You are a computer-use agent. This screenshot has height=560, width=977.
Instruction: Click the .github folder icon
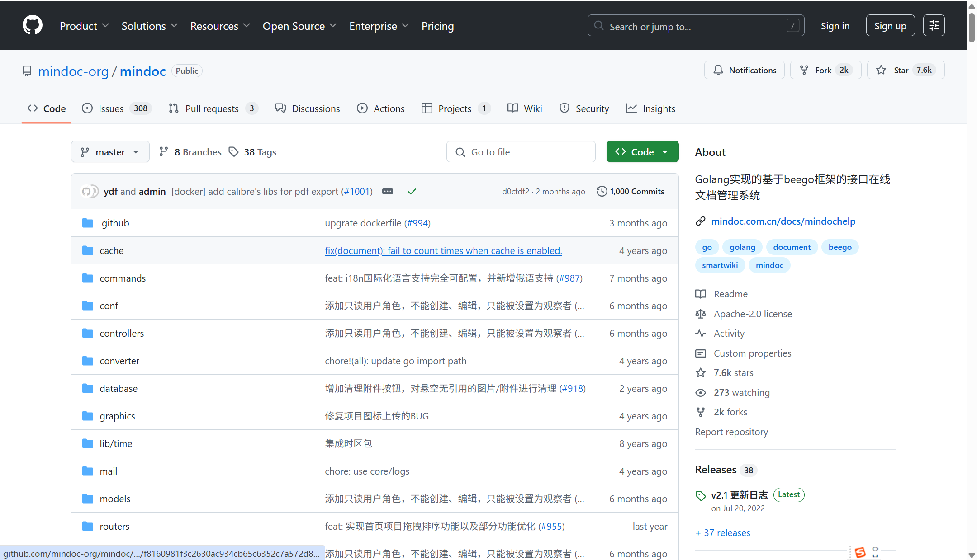pos(88,223)
